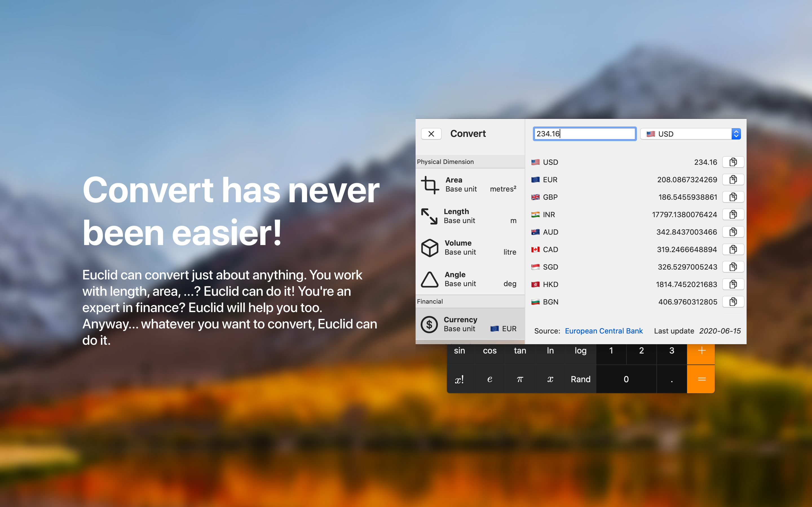
Task: Open the European Central Bank link
Action: pyautogui.click(x=604, y=331)
